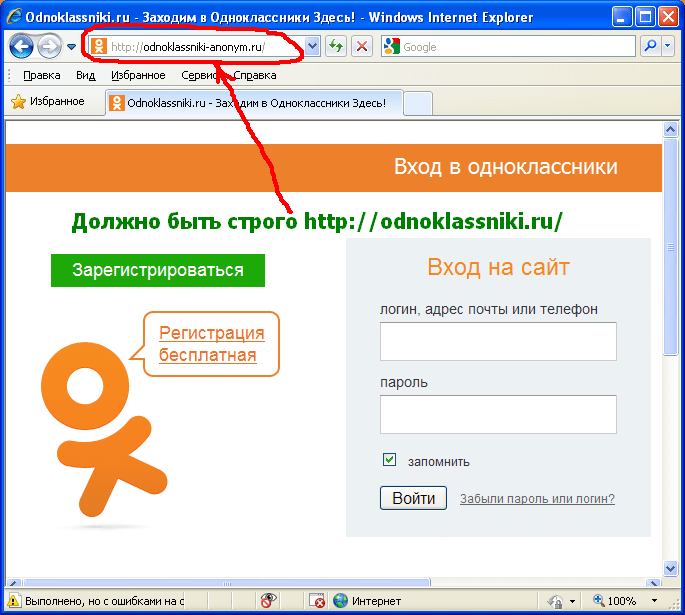The image size is (685, 615).
Task: Open the search provider options dropdown
Action: [x=667, y=46]
